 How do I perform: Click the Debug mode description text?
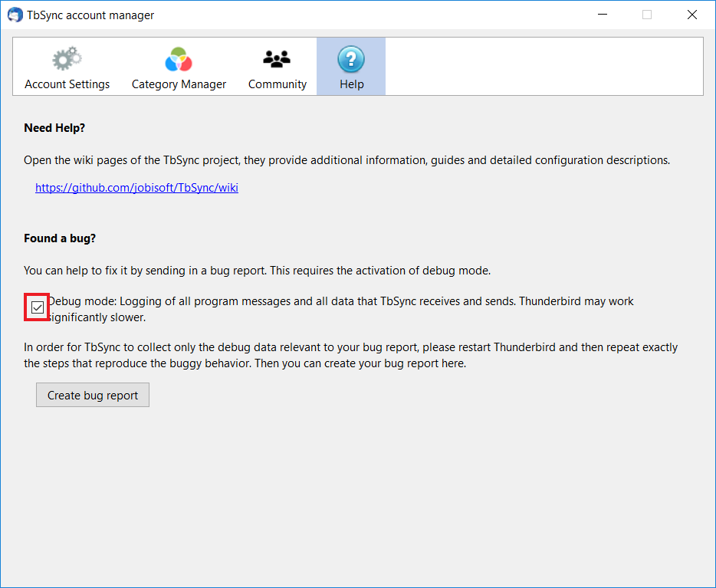340,309
